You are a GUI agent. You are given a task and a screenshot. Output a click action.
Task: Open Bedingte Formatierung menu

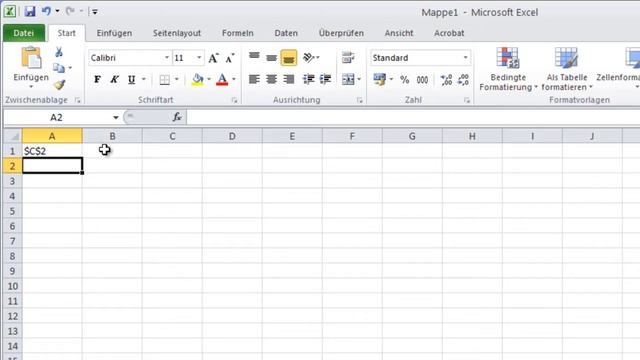(508, 69)
